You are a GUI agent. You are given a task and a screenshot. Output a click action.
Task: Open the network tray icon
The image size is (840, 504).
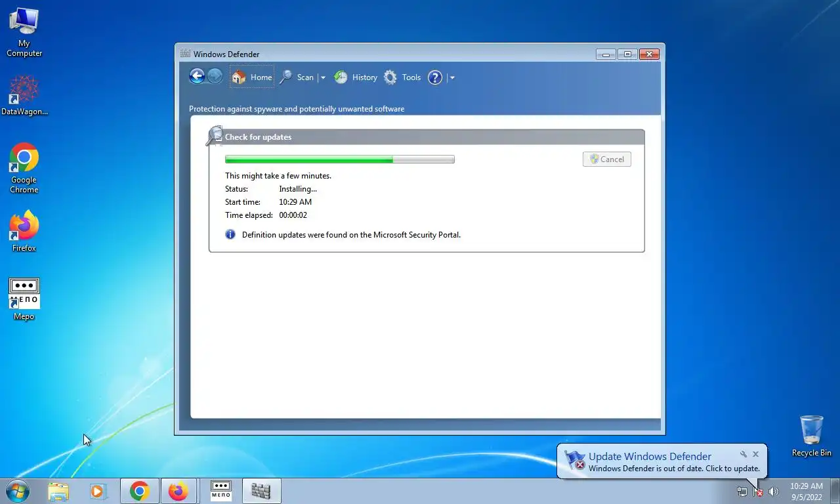tap(742, 492)
